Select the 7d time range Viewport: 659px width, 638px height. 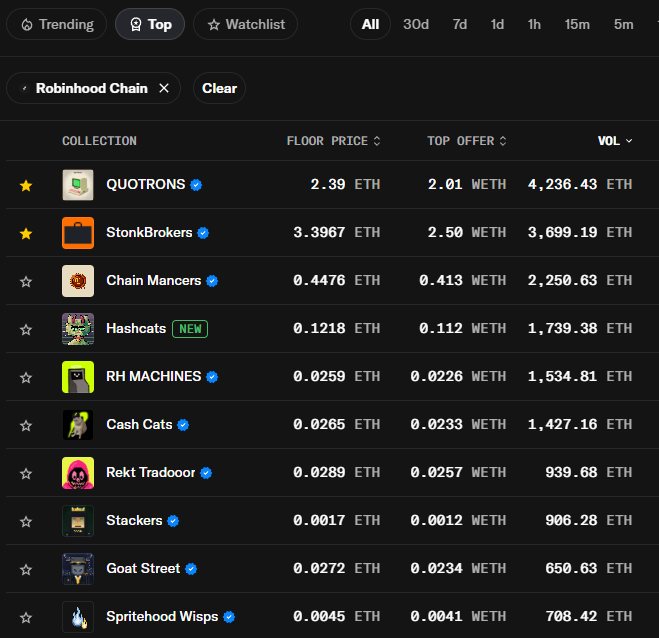pyautogui.click(x=459, y=24)
